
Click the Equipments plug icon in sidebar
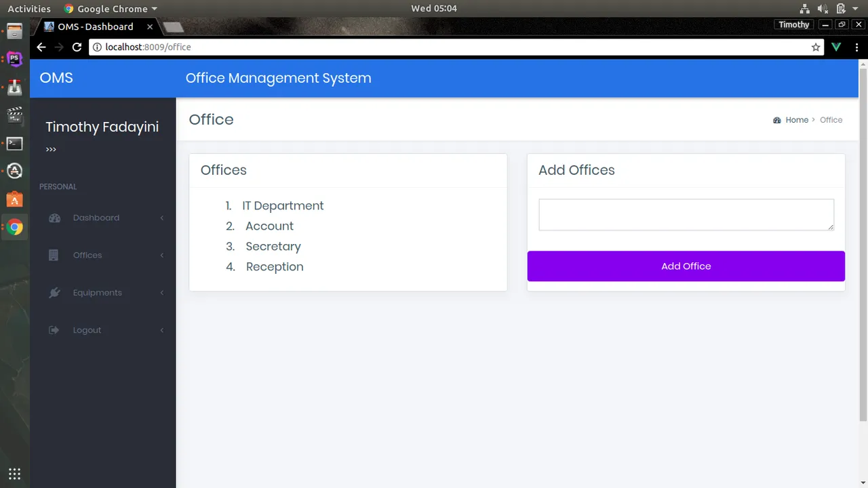click(54, 293)
